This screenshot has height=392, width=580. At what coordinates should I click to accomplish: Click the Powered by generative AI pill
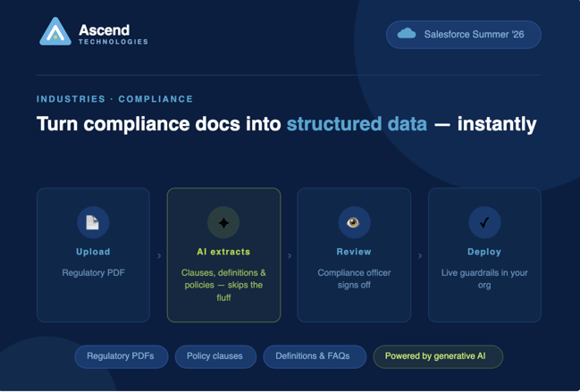[437, 356]
